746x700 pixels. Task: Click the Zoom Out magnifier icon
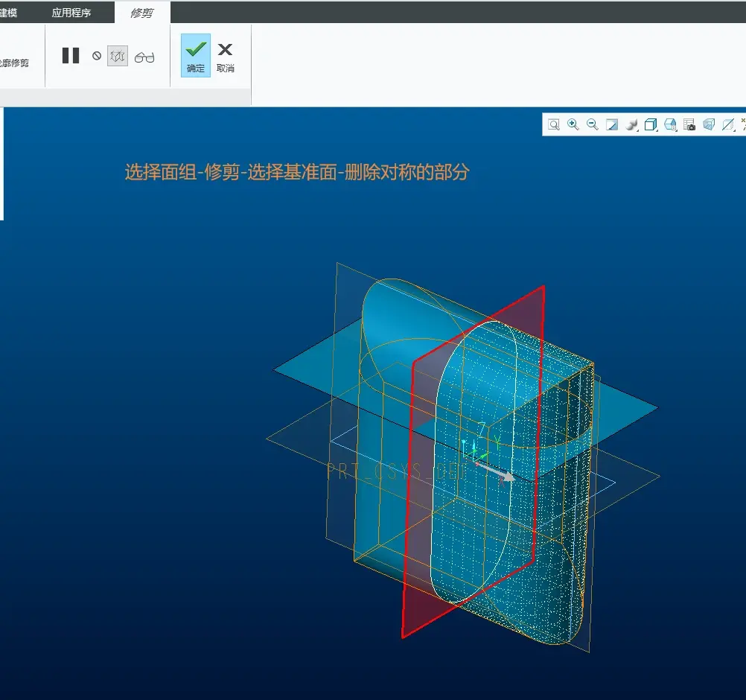pos(593,124)
